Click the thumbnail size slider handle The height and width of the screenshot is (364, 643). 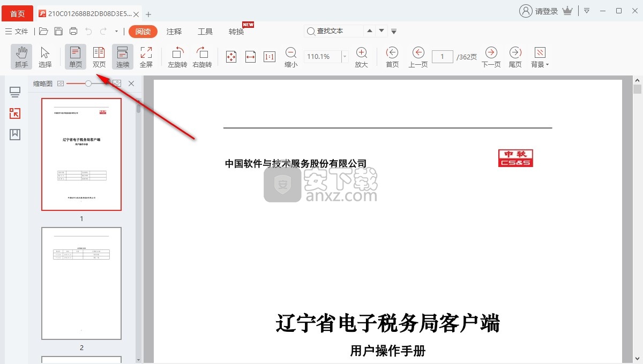pos(88,84)
